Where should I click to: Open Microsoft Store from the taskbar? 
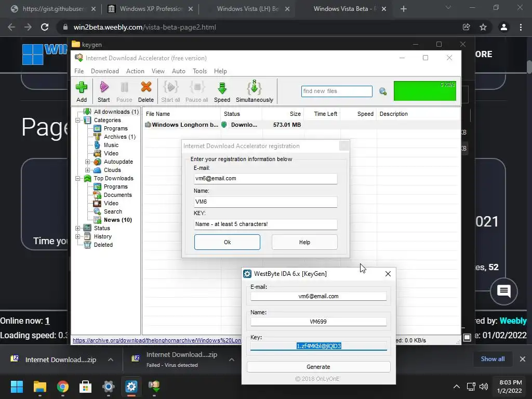(x=86, y=387)
